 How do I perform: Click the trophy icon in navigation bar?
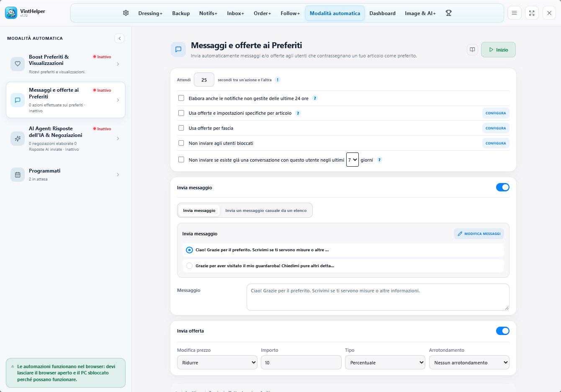448,13
